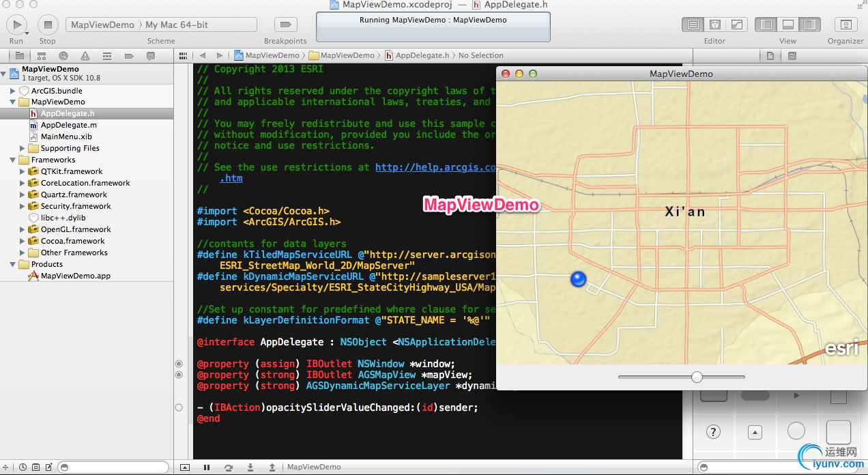Toggle the navigator pane view button
The width and height of the screenshot is (868, 475).
coord(766,25)
